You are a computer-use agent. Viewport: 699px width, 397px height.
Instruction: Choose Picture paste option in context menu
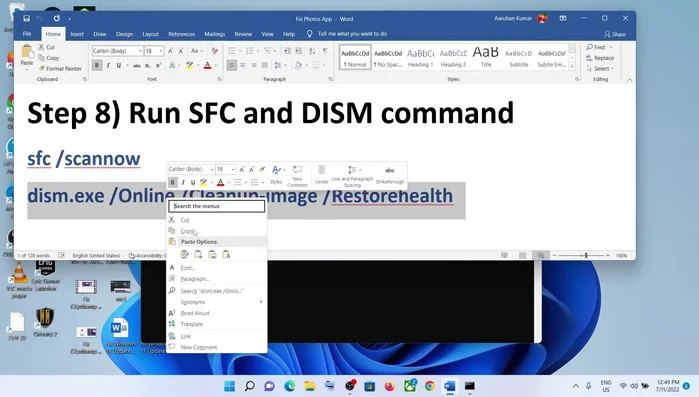point(213,254)
